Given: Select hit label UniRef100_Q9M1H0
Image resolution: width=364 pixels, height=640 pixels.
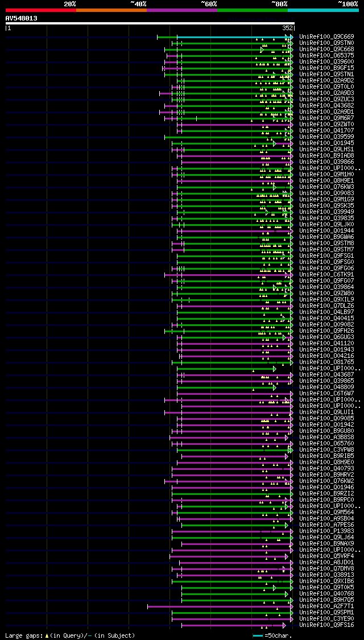Looking at the screenshot, I should coord(326,174).
